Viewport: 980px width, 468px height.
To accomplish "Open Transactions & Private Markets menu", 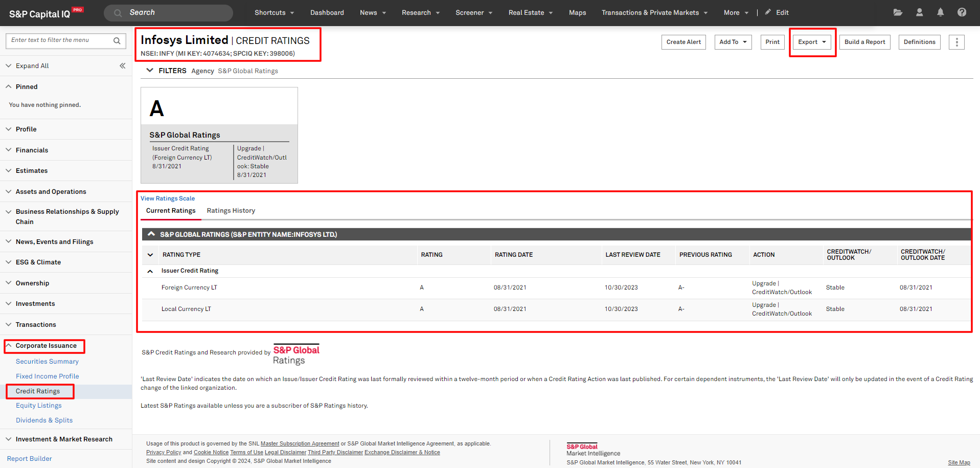I will coord(654,12).
